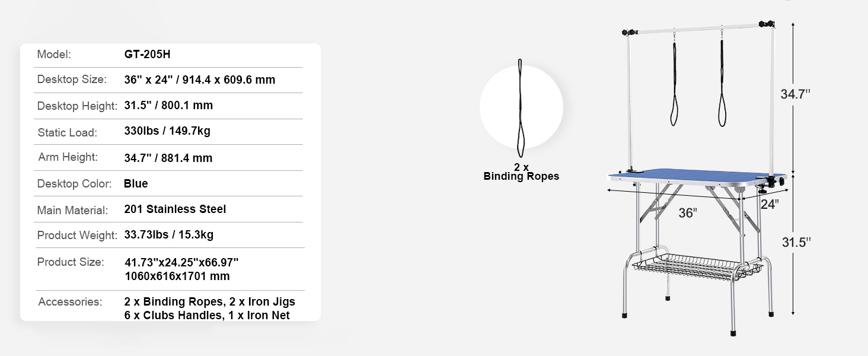The image size is (868, 356).
Task: Click the Main Material value 201 Stainless Steel
Action: [175, 209]
